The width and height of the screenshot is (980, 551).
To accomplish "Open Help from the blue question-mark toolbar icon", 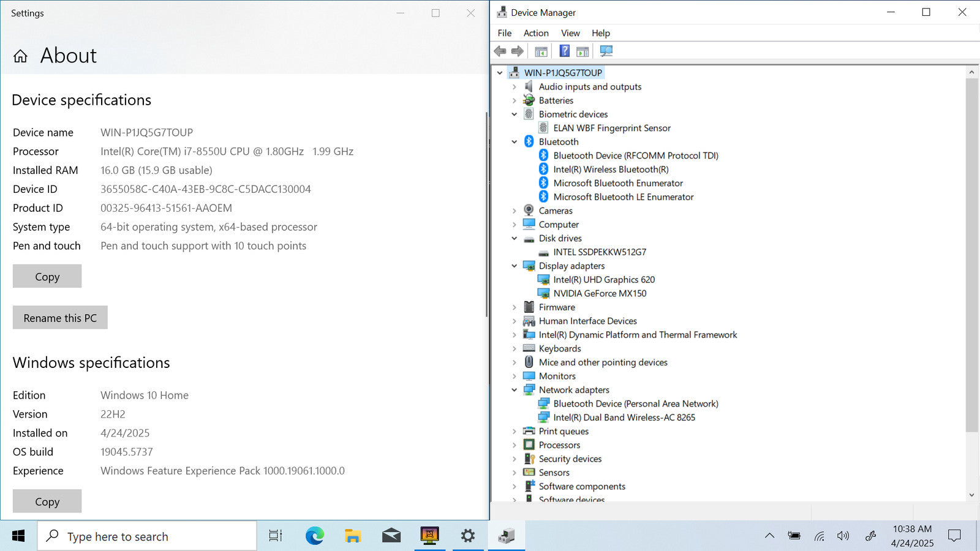I will coord(565,51).
